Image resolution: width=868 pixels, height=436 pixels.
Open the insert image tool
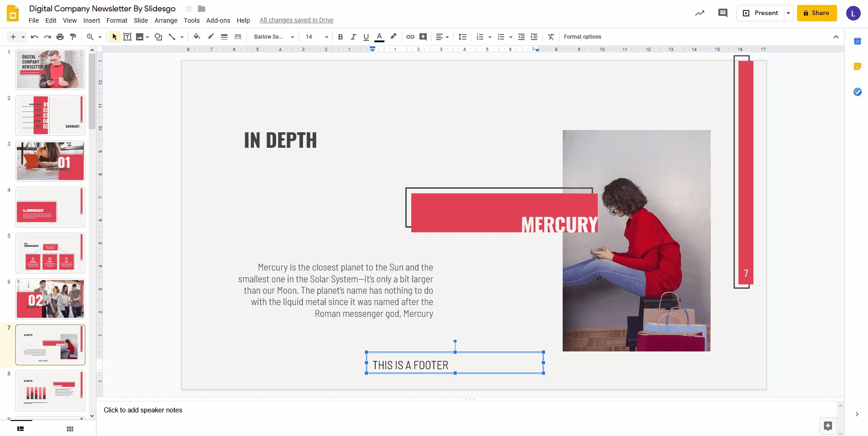click(139, 37)
